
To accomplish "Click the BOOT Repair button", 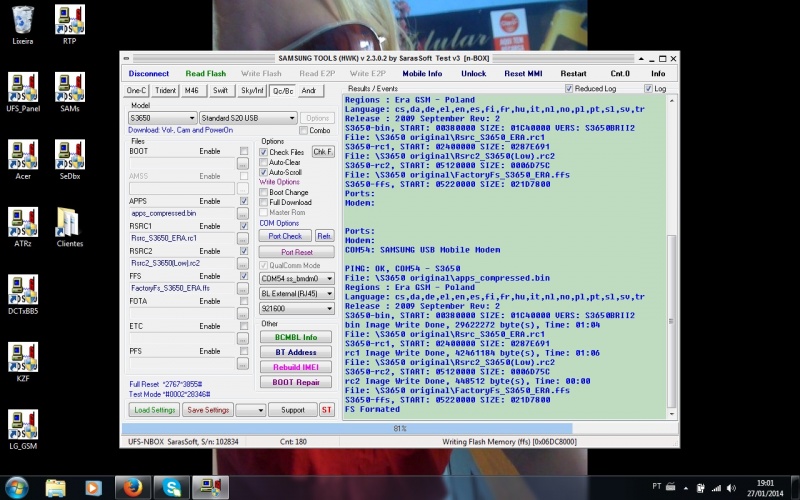I will click(x=296, y=382).
